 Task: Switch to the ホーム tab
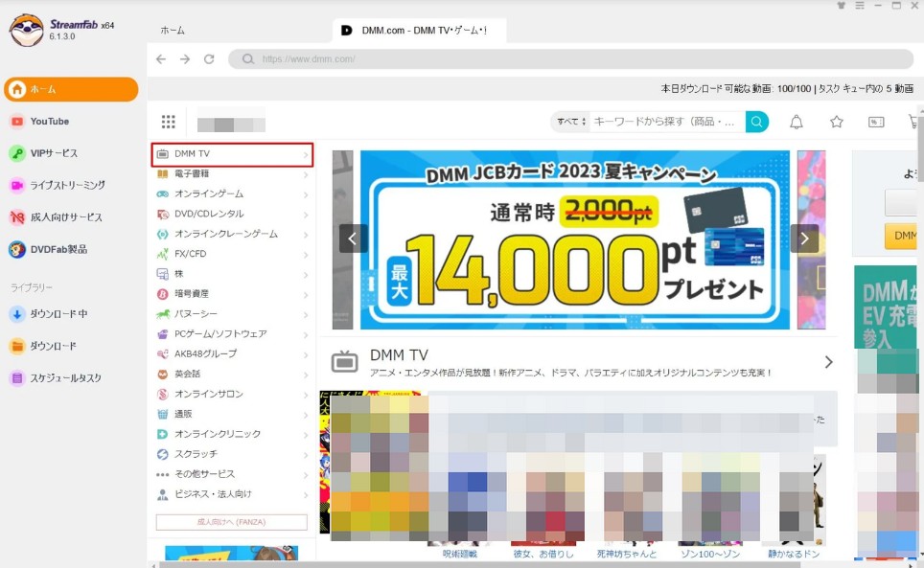pyautogui.click(x=173, y=30)
